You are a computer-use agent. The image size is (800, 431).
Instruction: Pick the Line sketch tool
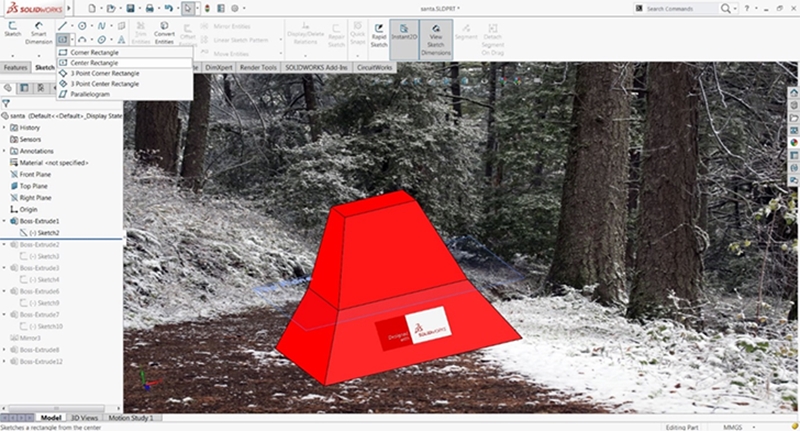(x=62, y=26)
